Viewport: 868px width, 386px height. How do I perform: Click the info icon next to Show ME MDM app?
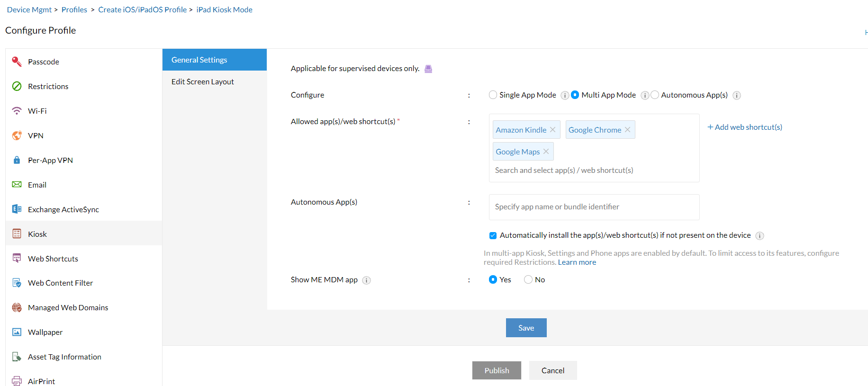pyautogui.click(x=366, y=280)
